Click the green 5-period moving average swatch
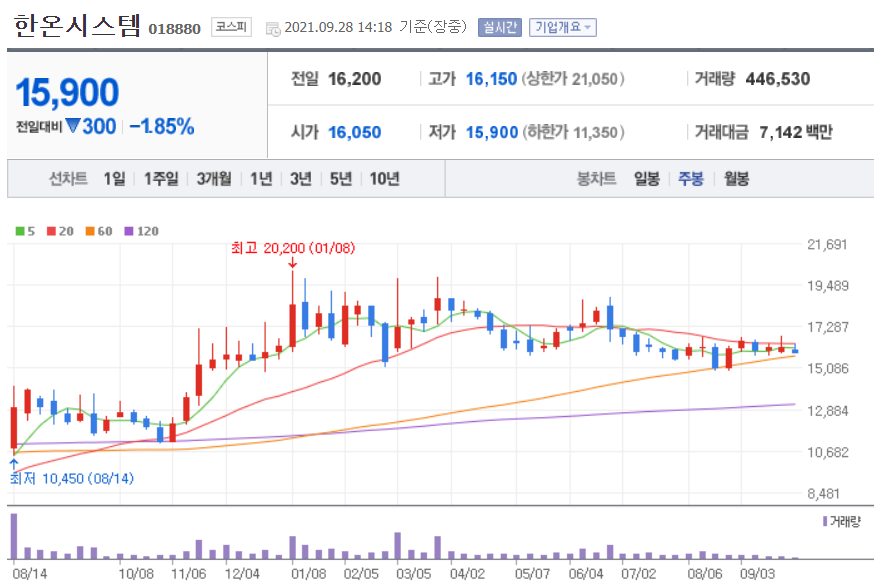This screenshot has height=587, width=874. coord(20,231)
